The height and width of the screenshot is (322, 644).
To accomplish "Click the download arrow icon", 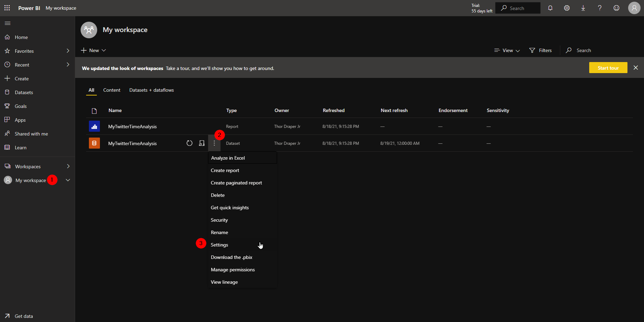I will click(583, 8).
